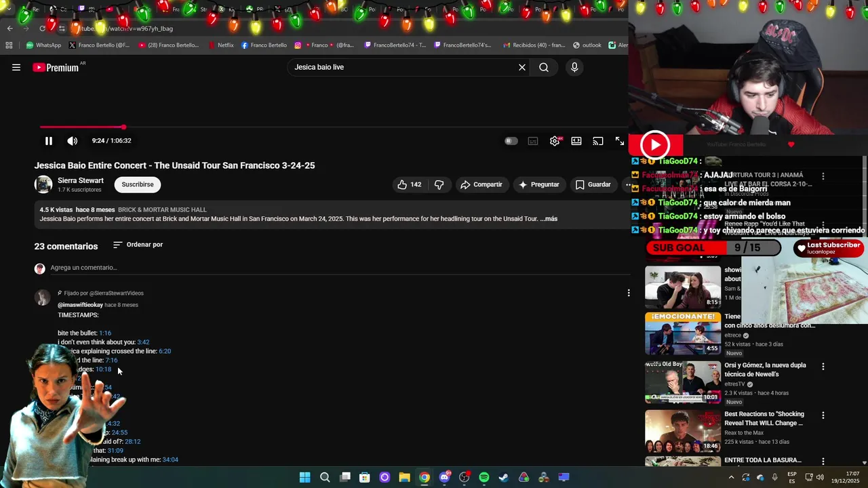
Task: Open Discord from the taskbar
Action: click(x=444, y=477)
